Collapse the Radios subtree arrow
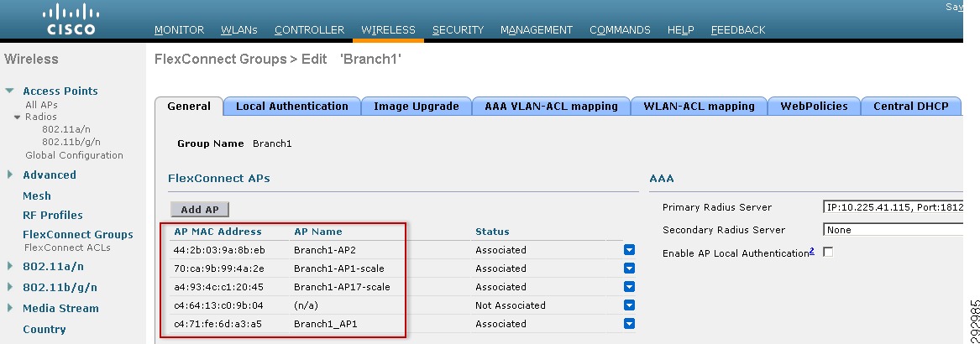980x344 pixels. pos(18,117)
